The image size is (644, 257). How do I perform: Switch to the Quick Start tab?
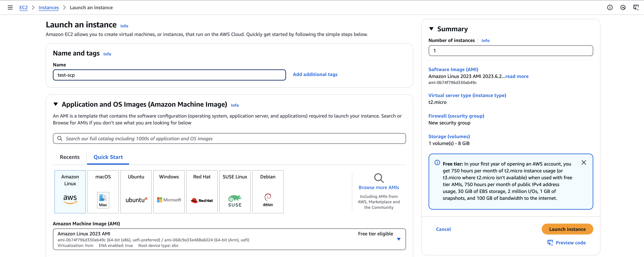click(108, 157)
